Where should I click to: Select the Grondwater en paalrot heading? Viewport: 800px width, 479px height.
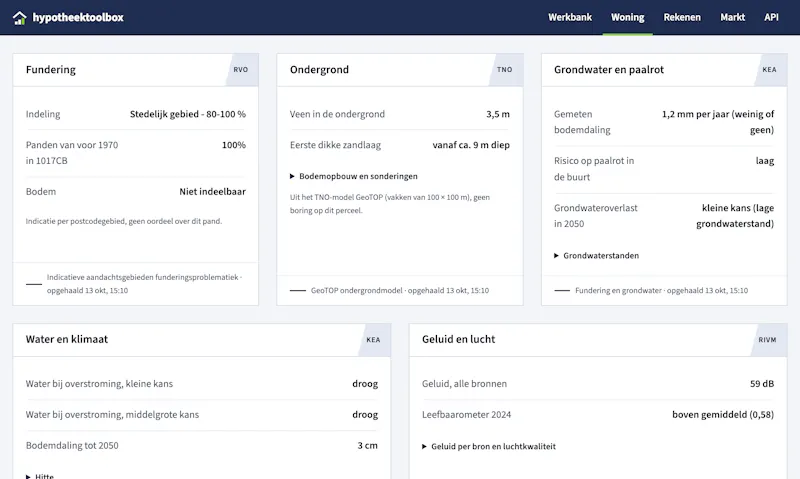609,69
